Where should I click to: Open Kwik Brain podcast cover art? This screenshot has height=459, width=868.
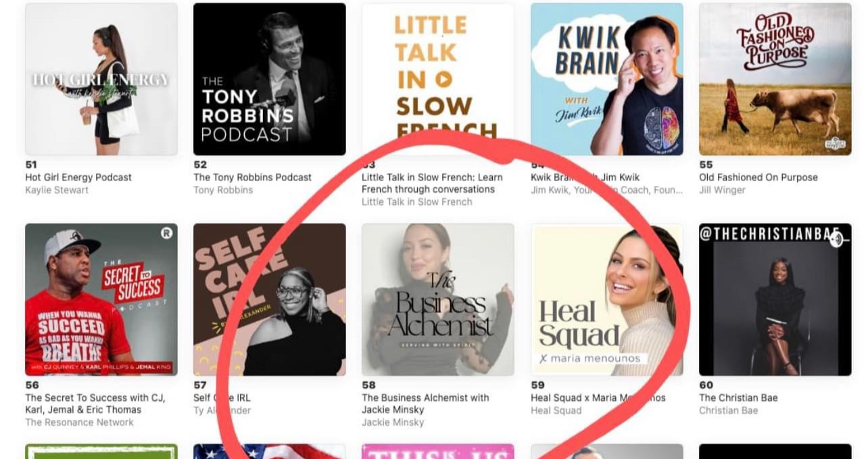(x=606, y=79)
